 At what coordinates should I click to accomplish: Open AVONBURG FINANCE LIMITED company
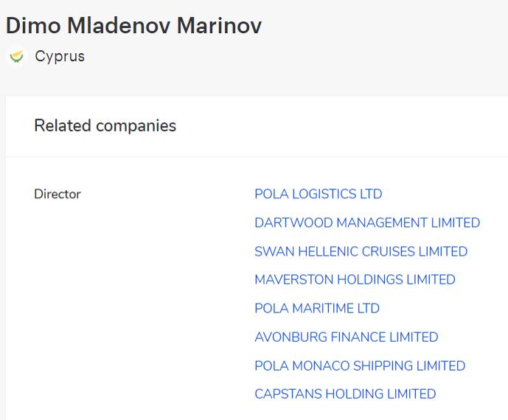347,337
